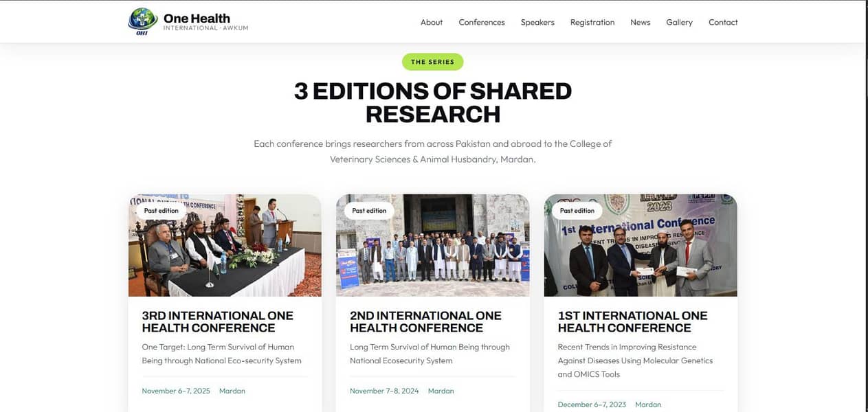Viewport: 868px width, 412px height.
Task: Click the green THE SERIES badge
Action: tap(433, 62)
